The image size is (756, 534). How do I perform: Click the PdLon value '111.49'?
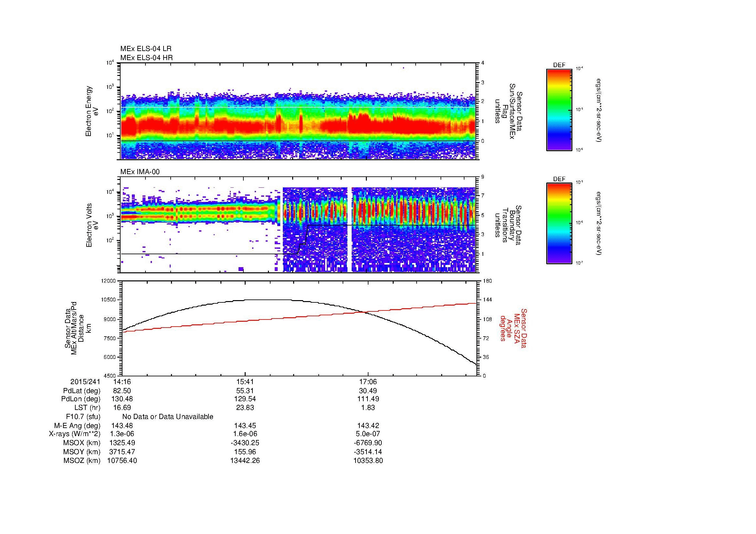[368, 399]
